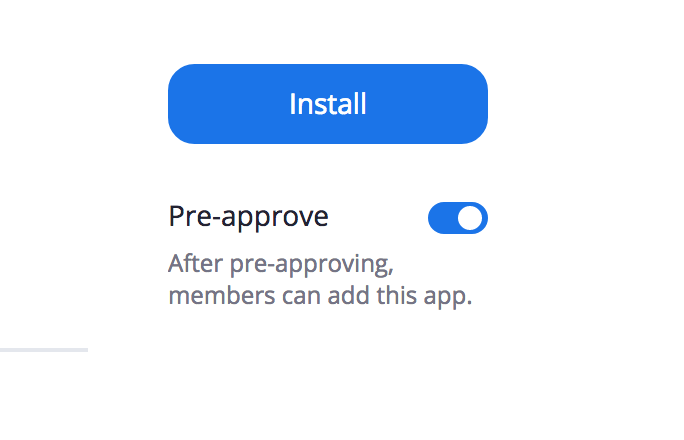Toggle the Pre-approve switch
This screenshot has width=684, height=440.
click(458, 218)
